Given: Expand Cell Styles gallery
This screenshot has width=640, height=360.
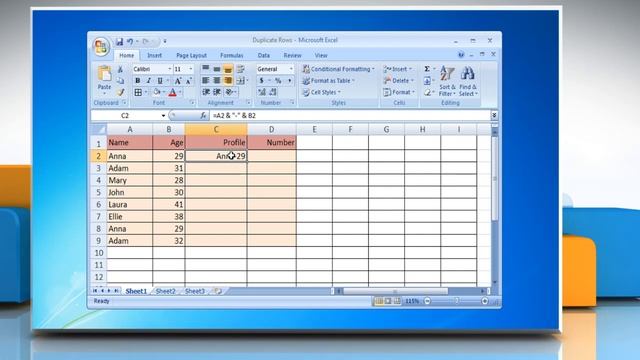Looking at the screenshot, I should tap(322, 92).
